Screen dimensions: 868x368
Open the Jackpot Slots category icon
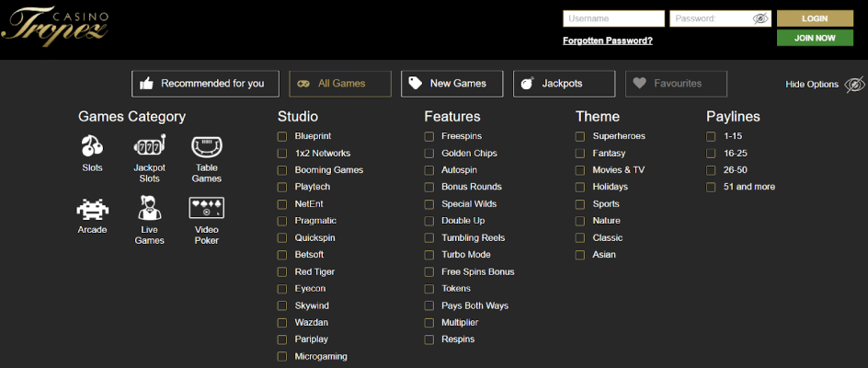150,145
